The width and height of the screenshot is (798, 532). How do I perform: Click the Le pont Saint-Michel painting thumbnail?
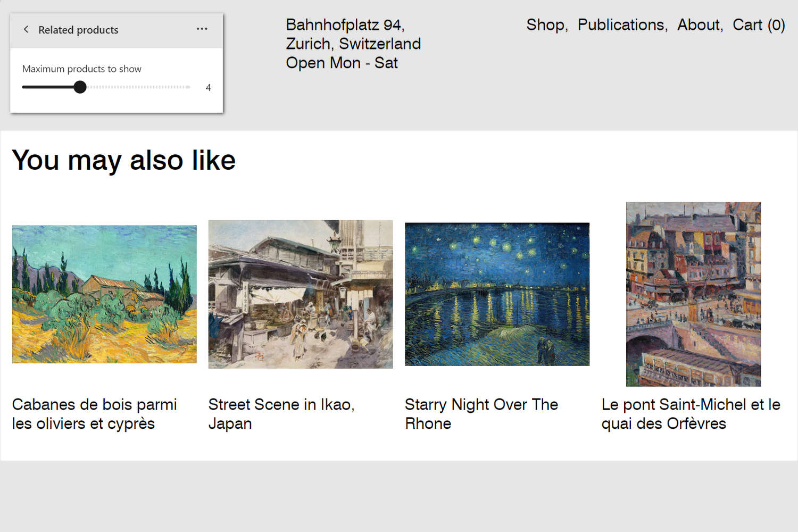coord(693,294)
